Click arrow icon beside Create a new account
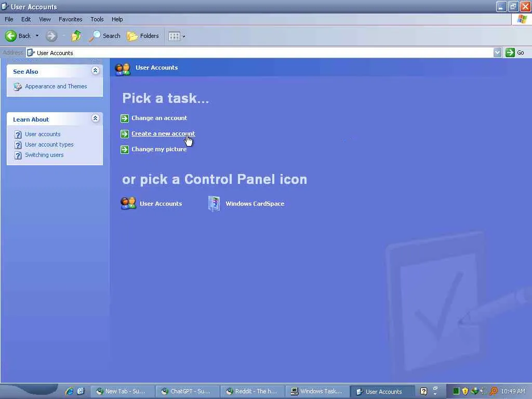The width and height of the screenshot is (532, 399). (125, 134)
